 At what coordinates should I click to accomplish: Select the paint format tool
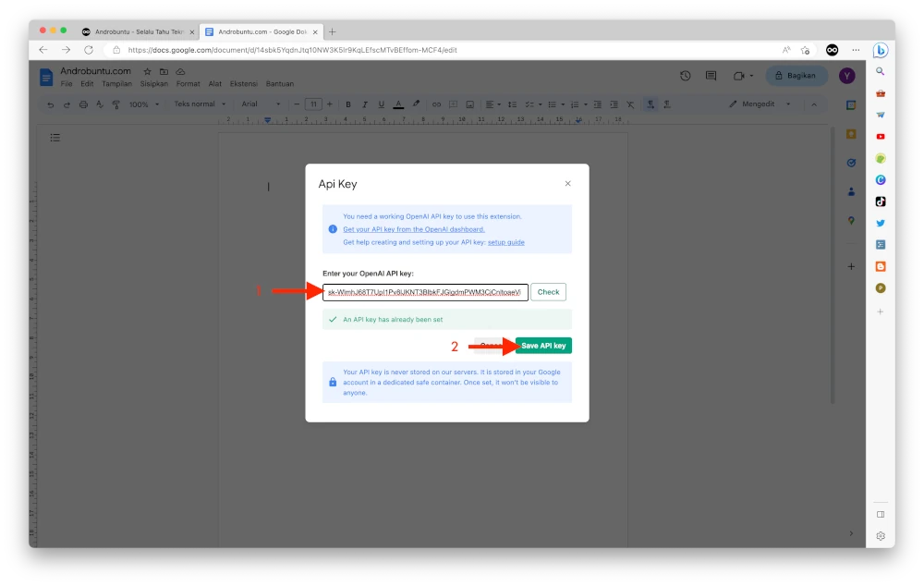click(x=115, y=104)
